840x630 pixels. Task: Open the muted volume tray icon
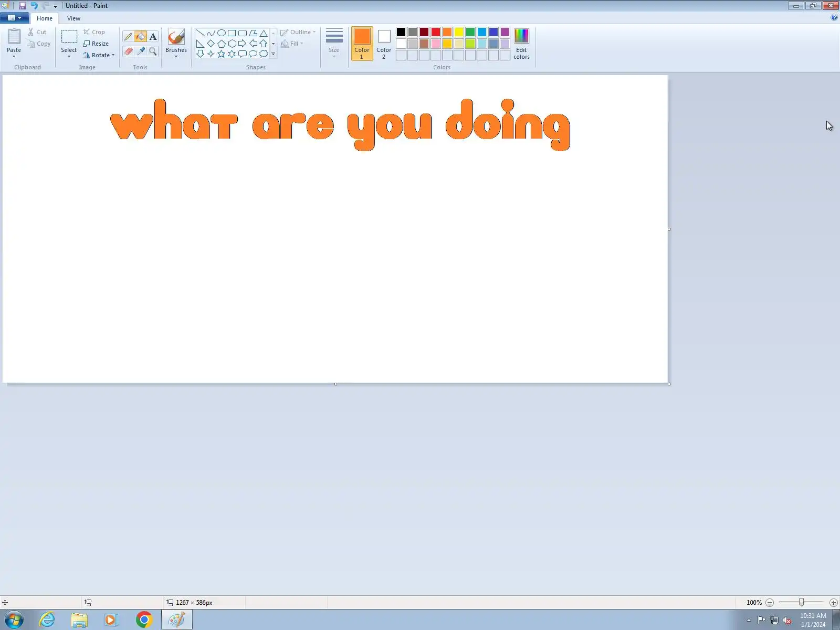pyautogui.click(x=787, y=621)
